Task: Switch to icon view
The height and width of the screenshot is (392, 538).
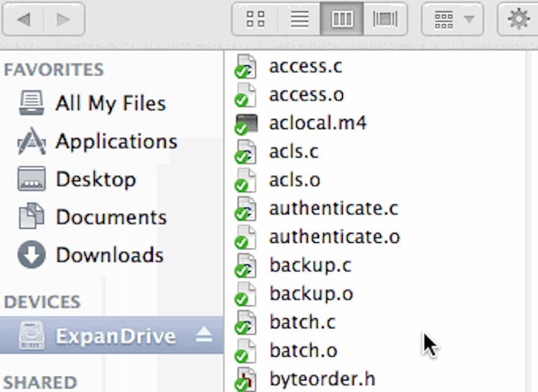Action: [255, 19]
